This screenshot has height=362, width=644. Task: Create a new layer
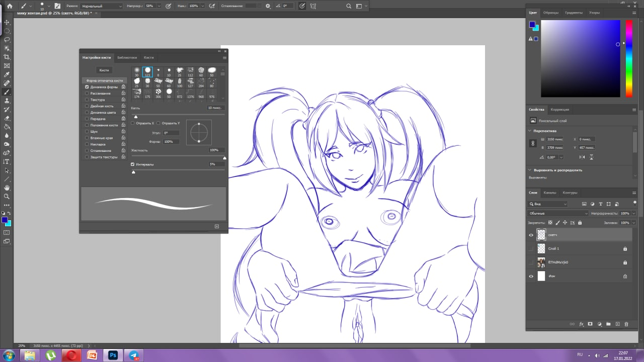point(618,324)
